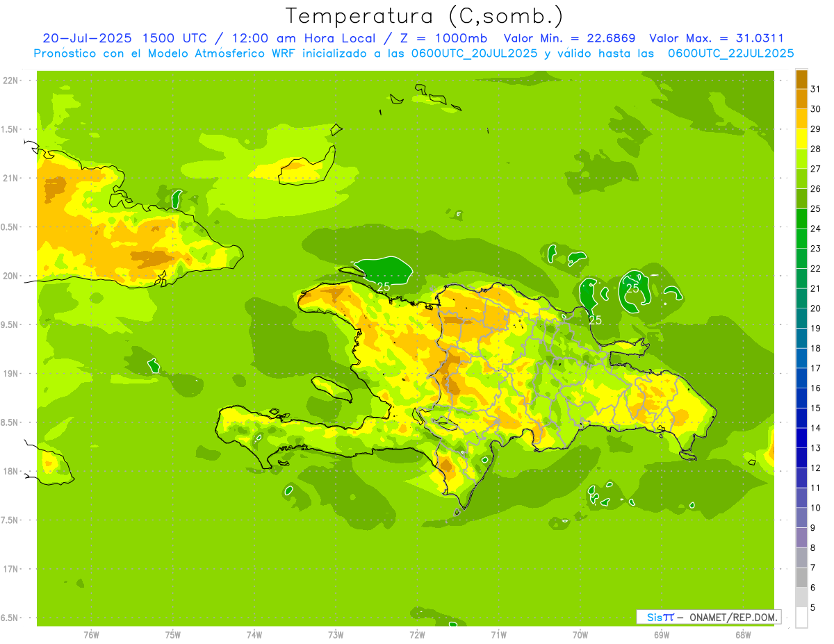
Task: Click the '72W' longitude axis label
Action: (x=417, y=635)
